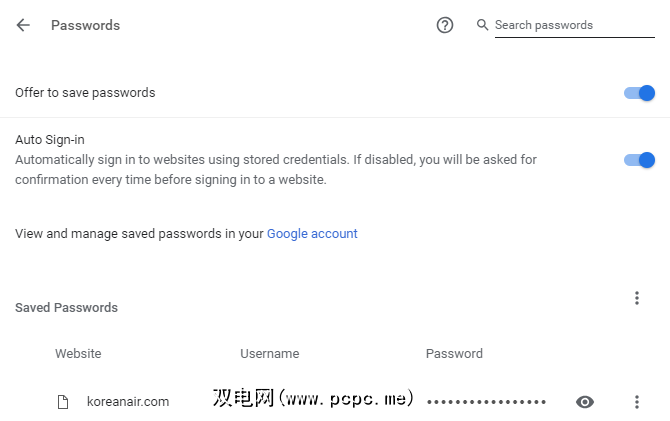Viewport: 670px width, 421px height.
Task: Go back using the left arrow
Action: [23, 25]
